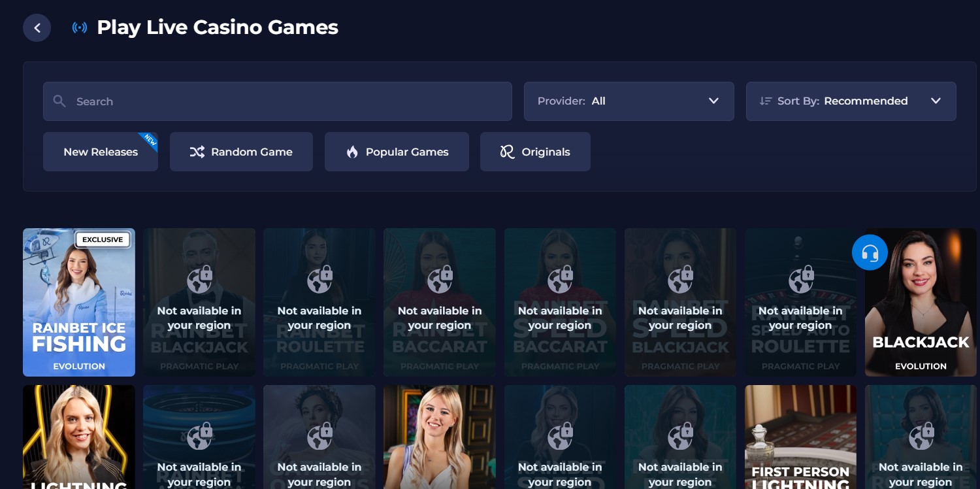Show Popular Games
Viewport: 980px width, 489px height.
(x=397, y=152)
